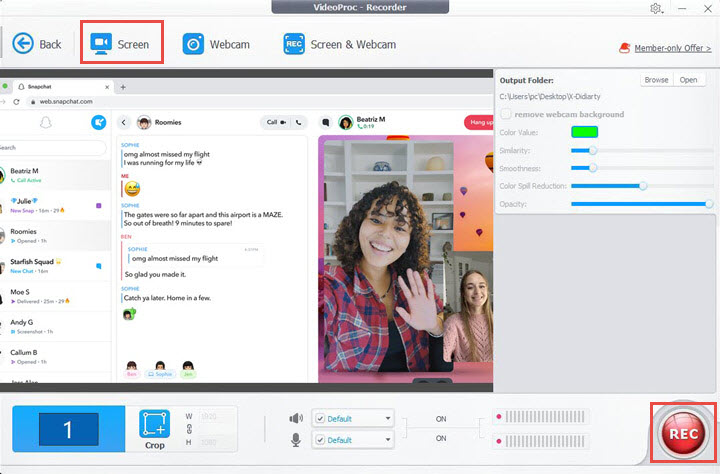
Task: Expand the speaker device dropdown
Action: click(x=388, y=418)
